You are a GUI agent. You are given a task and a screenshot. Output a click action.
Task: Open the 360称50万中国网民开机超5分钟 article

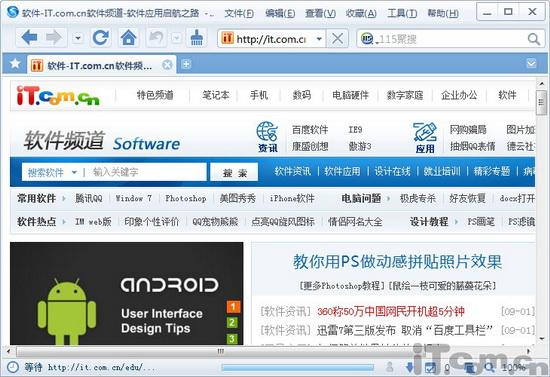[391, 311]
